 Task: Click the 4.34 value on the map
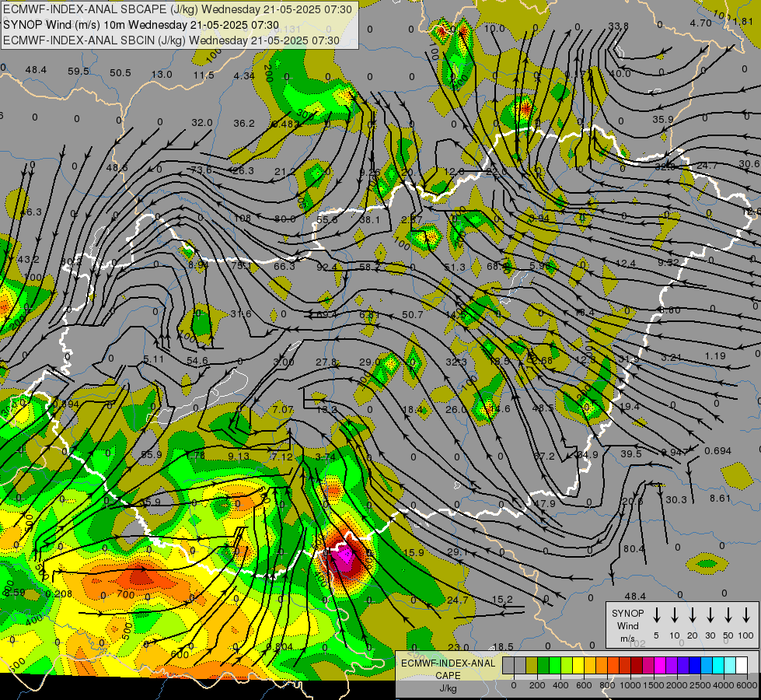click(x=244, y=75)
